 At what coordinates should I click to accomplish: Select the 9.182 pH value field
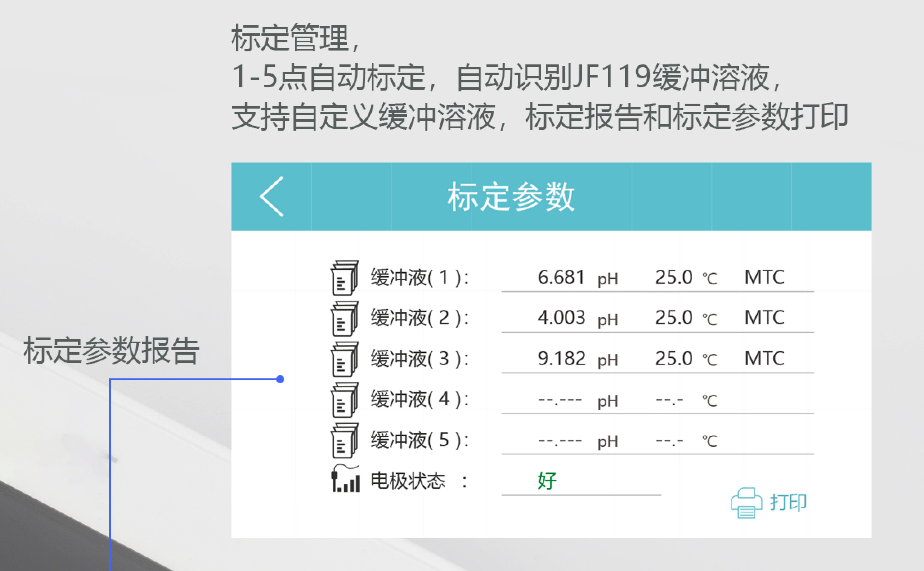[x=561, y=358]
